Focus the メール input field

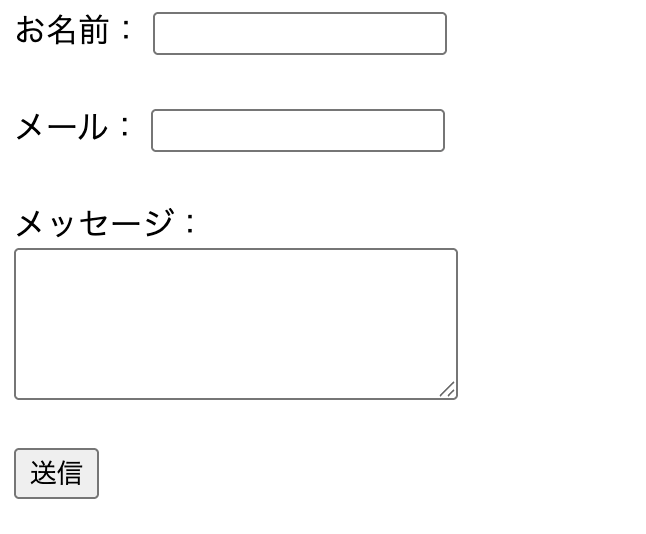point(297,131)
